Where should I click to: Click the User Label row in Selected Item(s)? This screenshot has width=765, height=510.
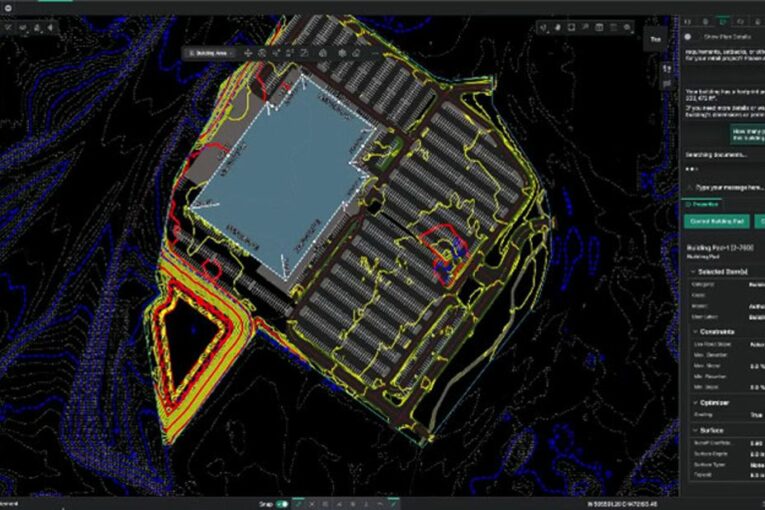[725, 317]
